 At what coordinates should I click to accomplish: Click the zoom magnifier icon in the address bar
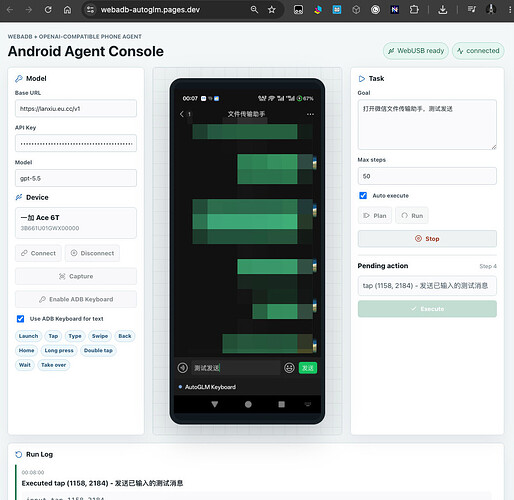click(254, 10)
